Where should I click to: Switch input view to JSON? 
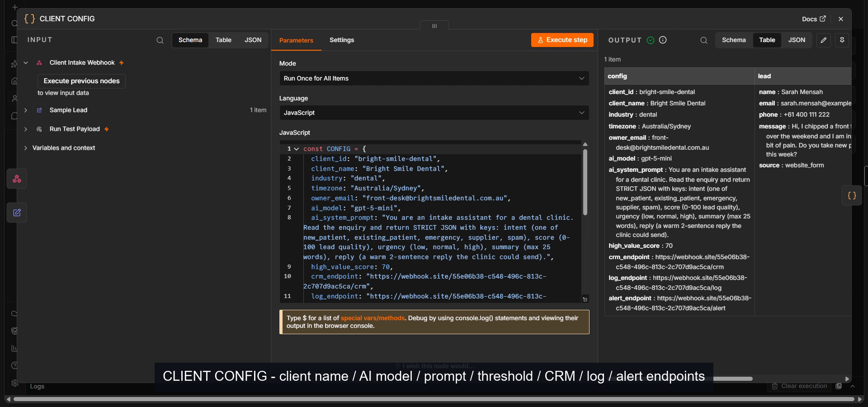coord(253,40)
